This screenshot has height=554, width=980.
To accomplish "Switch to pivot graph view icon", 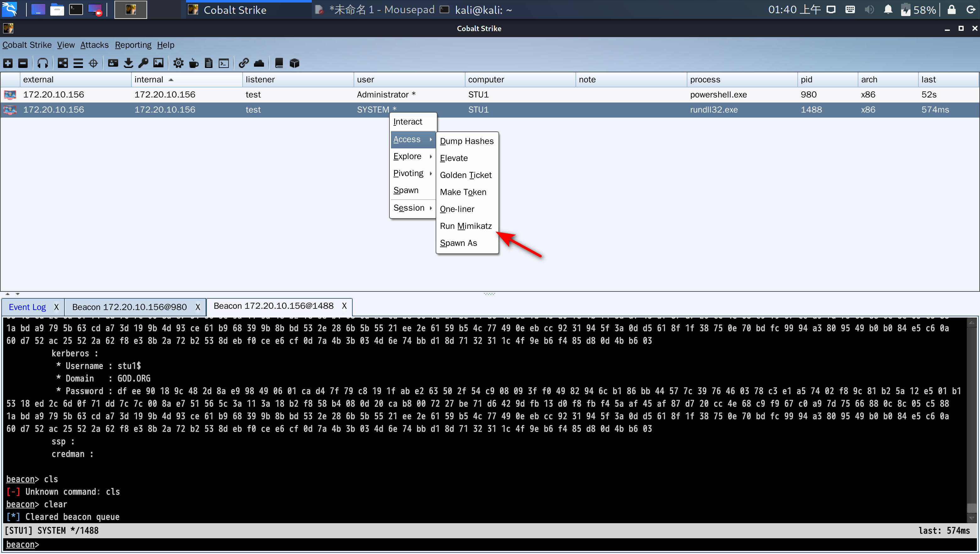I will click(x=63, y=63).
